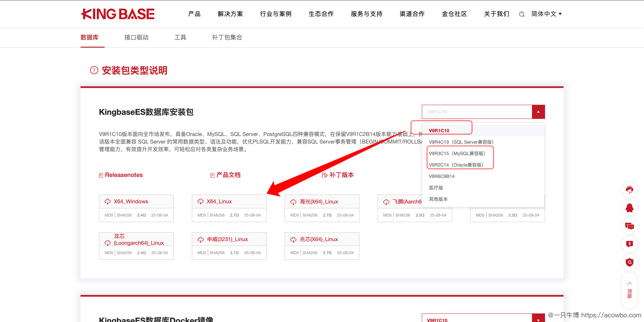The width and height of the screenshot is (644, 322).
Task: Click the cloud icon for 兆芯(X64)_Linux
Action: tap(293, 239)
